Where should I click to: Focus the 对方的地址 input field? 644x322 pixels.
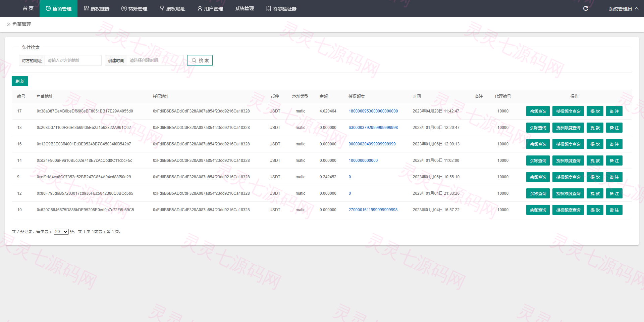pyautogui.click(x=73, y=60)
